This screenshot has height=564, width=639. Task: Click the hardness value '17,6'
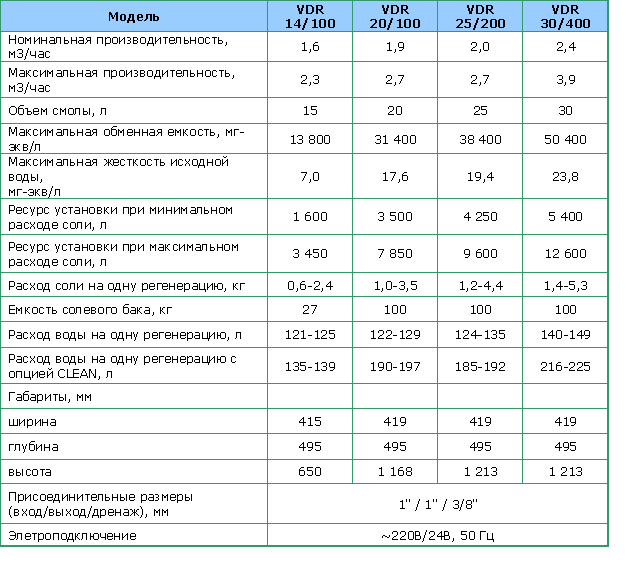tap(395, 176)
